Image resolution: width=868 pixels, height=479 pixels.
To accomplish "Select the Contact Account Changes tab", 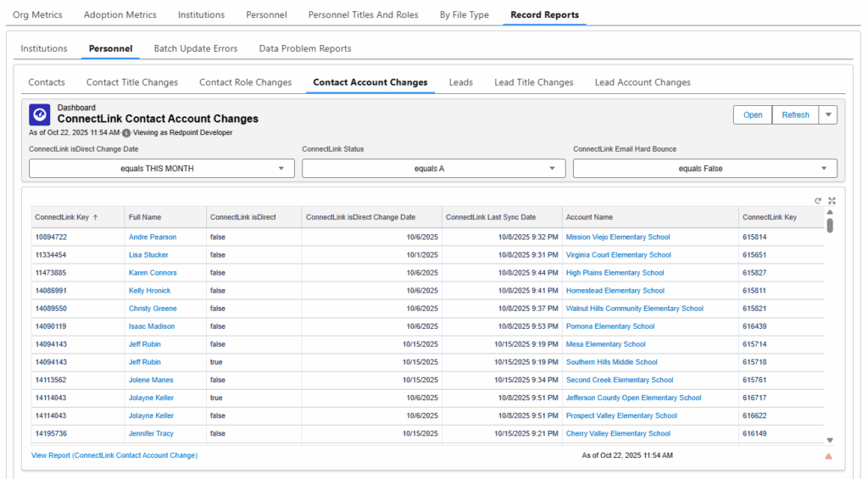I will (370, 82).
